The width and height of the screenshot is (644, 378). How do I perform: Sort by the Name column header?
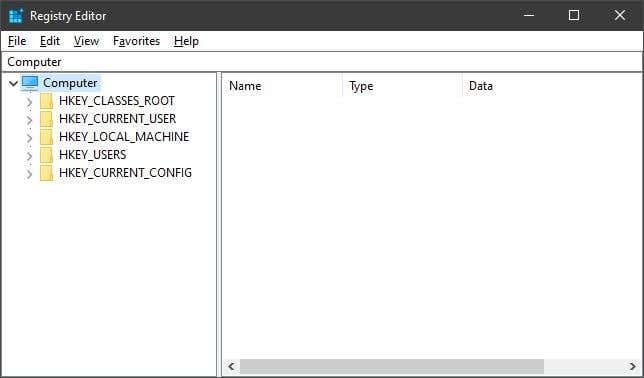click(x=283, y=86)
